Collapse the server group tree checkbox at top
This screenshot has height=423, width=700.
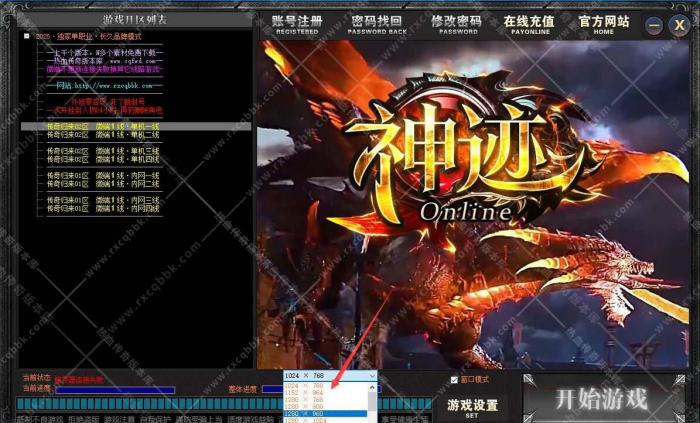[27, 37]
